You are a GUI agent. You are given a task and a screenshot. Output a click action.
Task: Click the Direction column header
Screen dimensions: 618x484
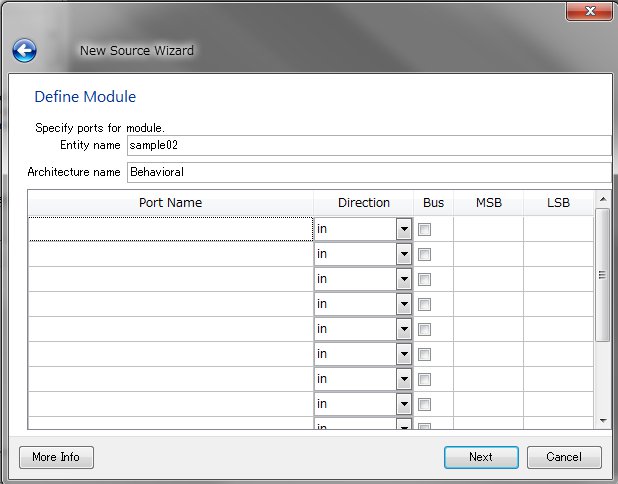(x=363, y=203)
